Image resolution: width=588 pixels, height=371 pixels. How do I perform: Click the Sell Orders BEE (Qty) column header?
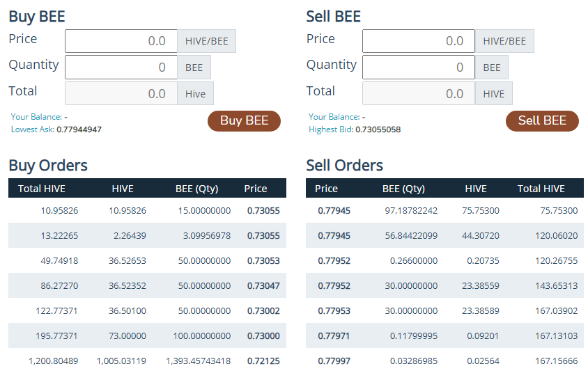403,189
